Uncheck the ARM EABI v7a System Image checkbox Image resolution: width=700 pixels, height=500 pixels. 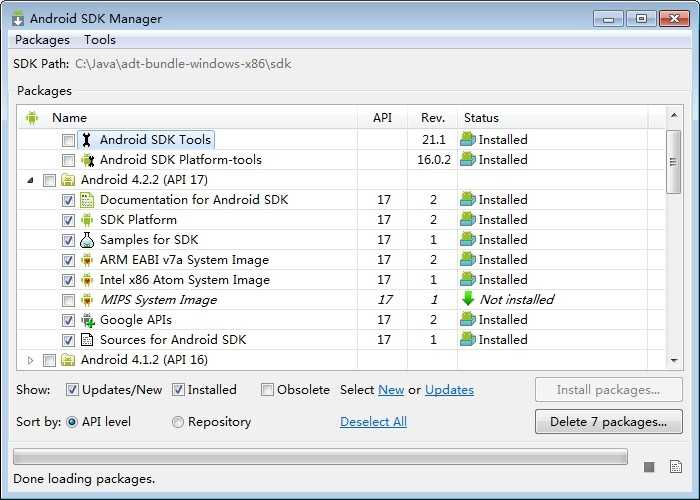(x=68, y=260)
